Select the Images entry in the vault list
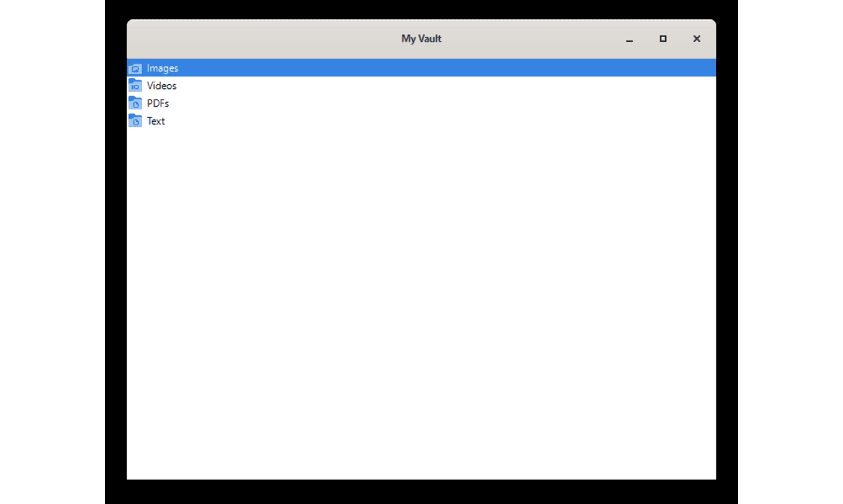This screenshot has width=843, height=504. [x=163, y=68]
